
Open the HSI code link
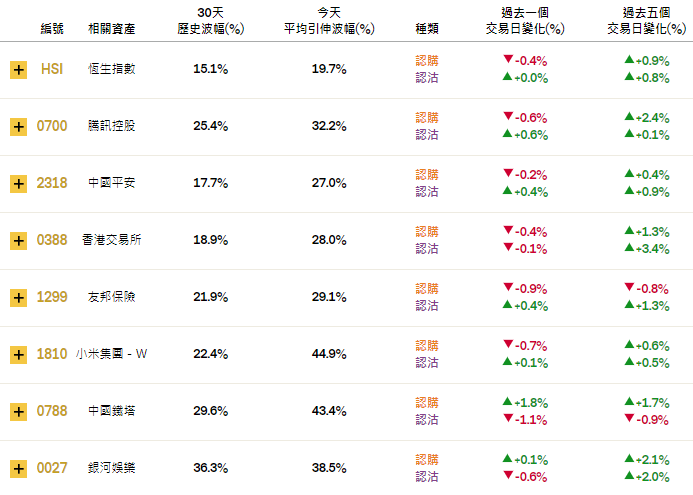tap(52, 69)
